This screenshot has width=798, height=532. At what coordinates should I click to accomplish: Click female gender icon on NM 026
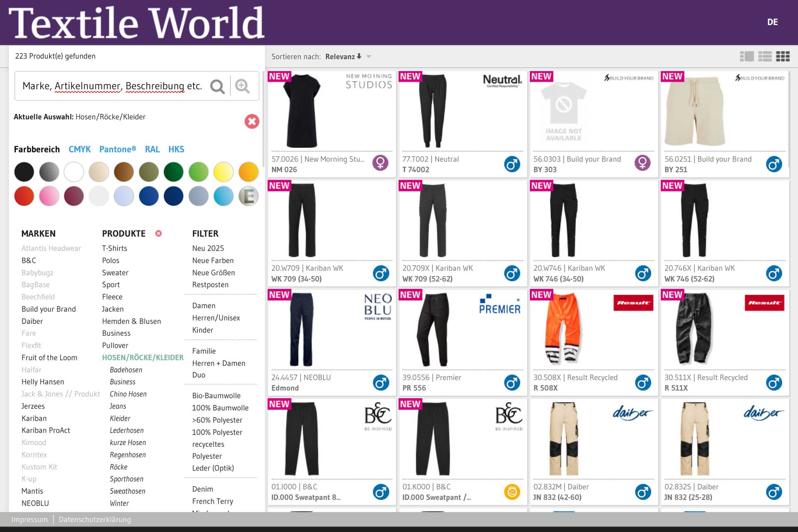380,163
